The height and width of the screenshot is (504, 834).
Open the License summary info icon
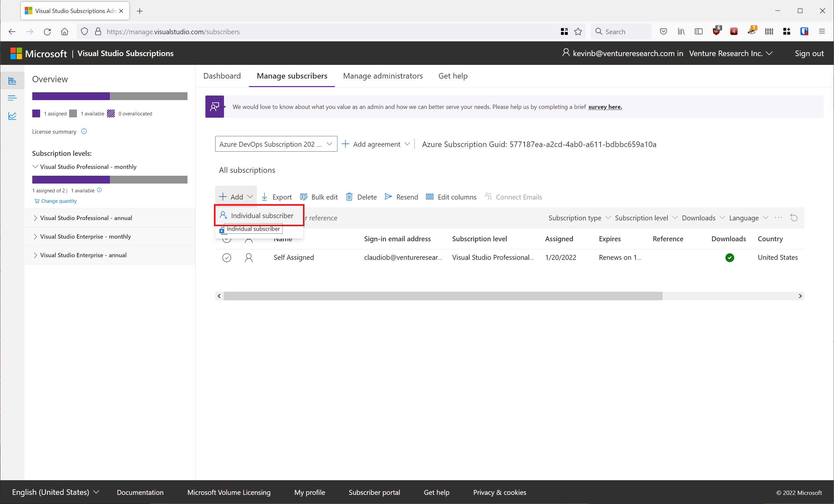click(x=84, y=131)
